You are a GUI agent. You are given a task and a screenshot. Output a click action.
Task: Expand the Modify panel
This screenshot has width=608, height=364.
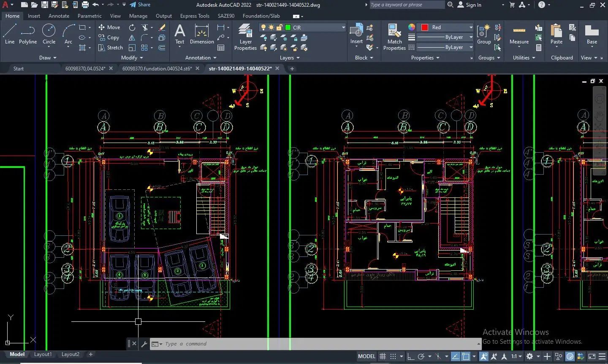coord(132,58)
